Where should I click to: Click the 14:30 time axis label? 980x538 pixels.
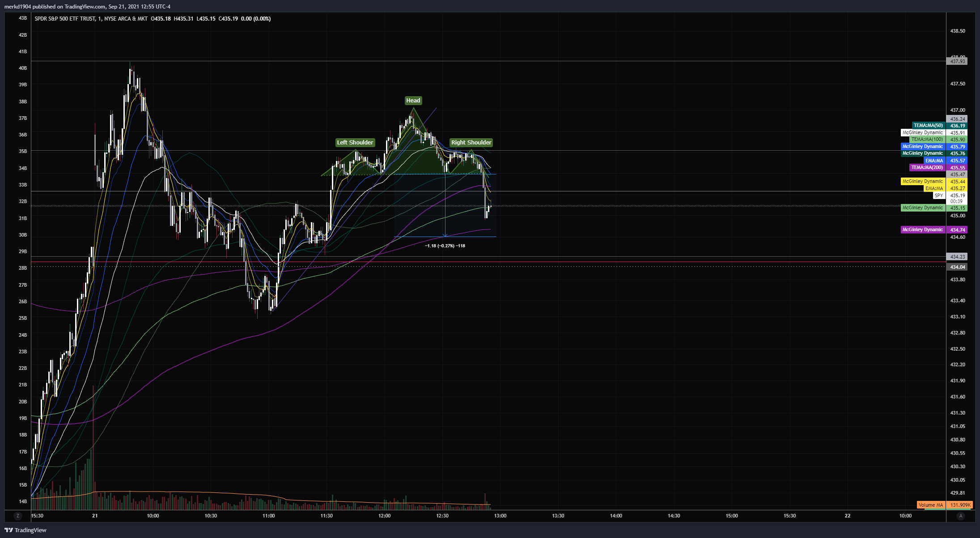pos(674,516)
